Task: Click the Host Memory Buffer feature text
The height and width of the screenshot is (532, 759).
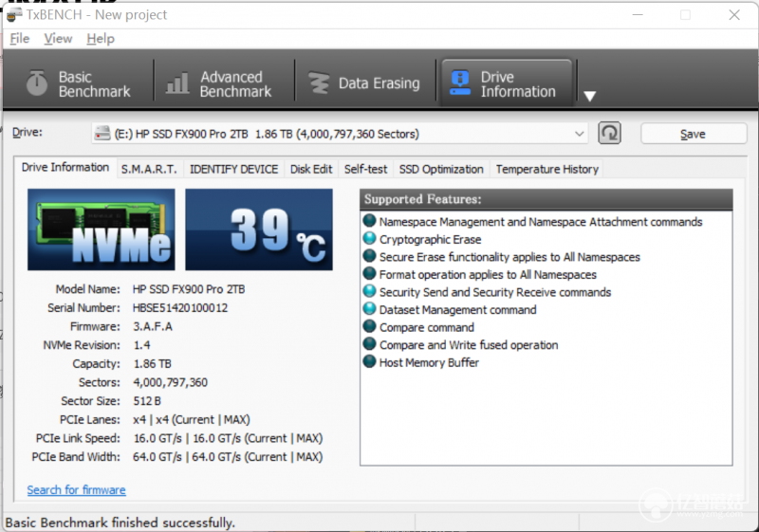Action: click(430, 362)
